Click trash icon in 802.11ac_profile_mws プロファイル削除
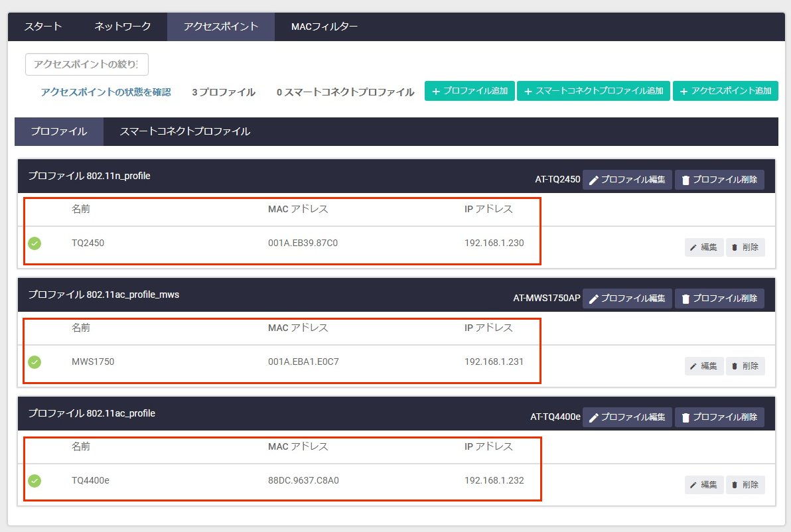The width and height of the screenshot is (791, 532). [x=685, y=299]
